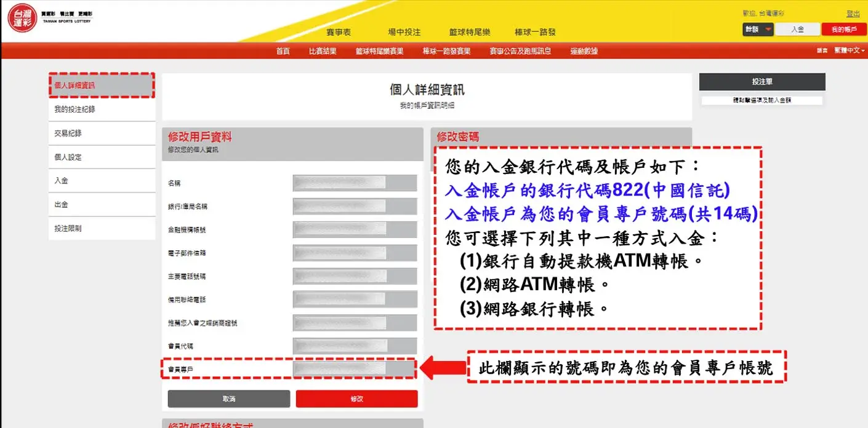Click the gray 取消 button
Viewport: 868px width, 428px height.
pos(228,399)
